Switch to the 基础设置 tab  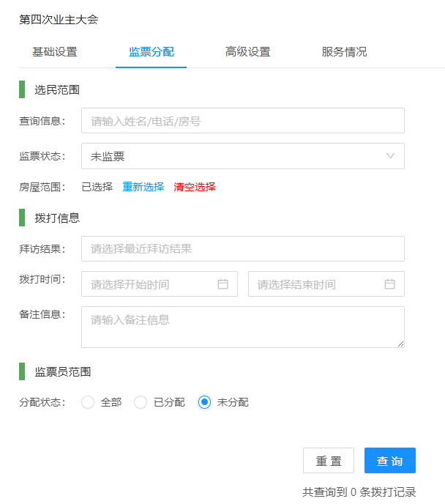coord(55,52)
